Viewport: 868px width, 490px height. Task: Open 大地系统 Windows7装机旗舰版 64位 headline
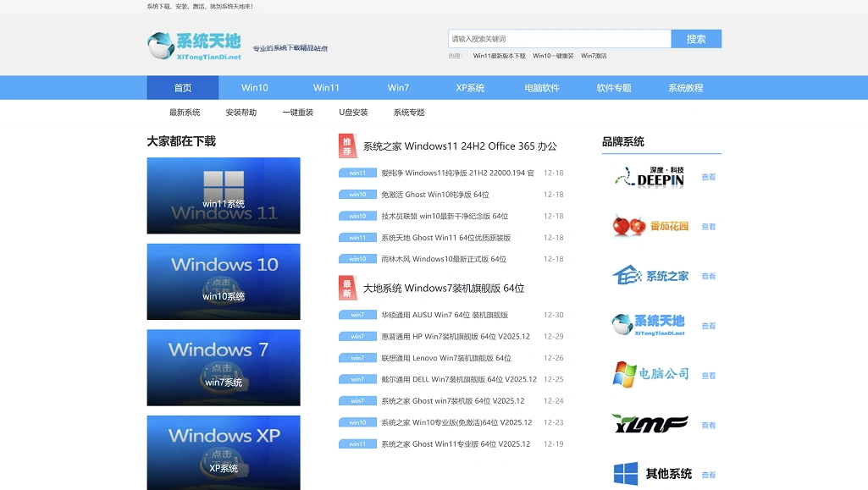(x=444, y=289)
